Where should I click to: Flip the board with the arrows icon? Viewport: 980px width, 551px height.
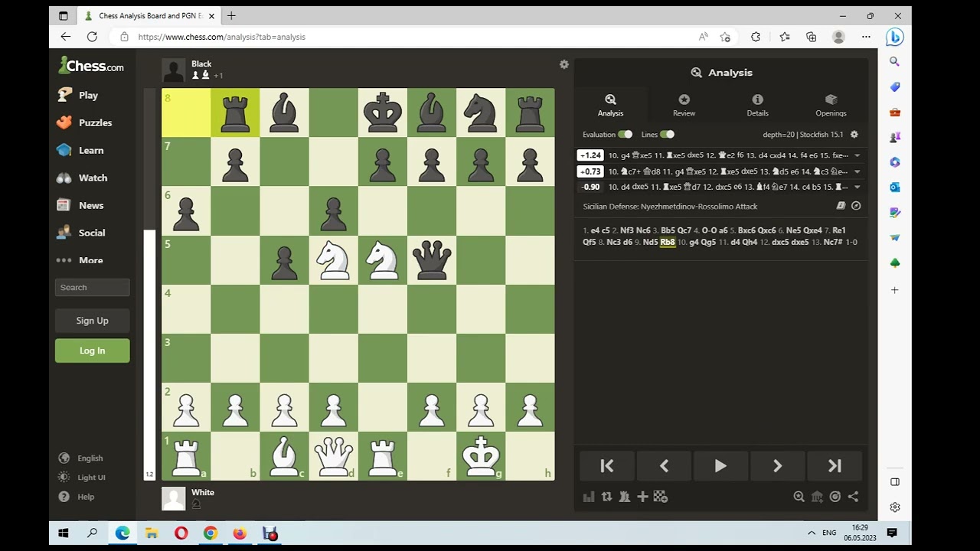click(606, 497)
